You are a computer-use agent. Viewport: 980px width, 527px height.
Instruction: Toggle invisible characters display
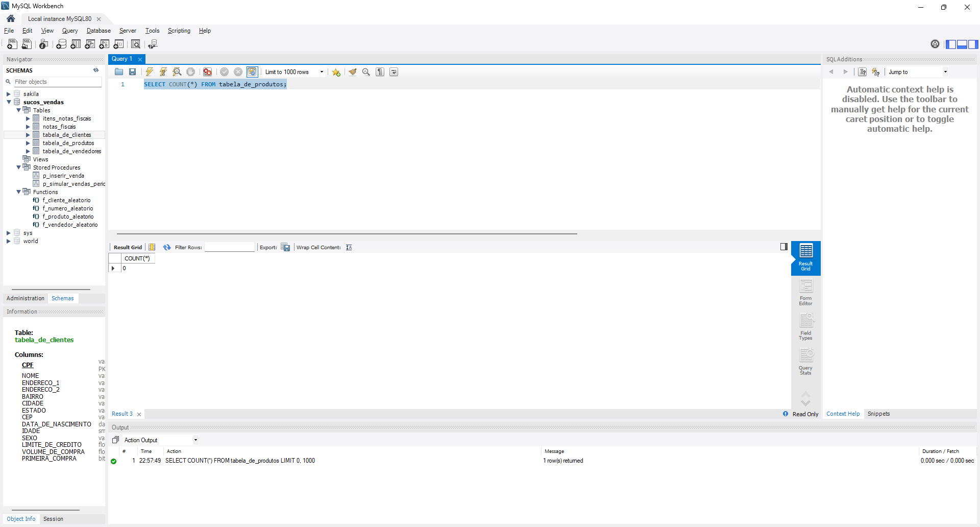380,72
